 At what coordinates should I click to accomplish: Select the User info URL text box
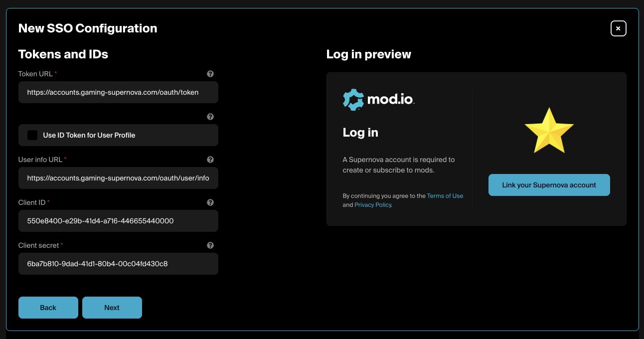118,178
